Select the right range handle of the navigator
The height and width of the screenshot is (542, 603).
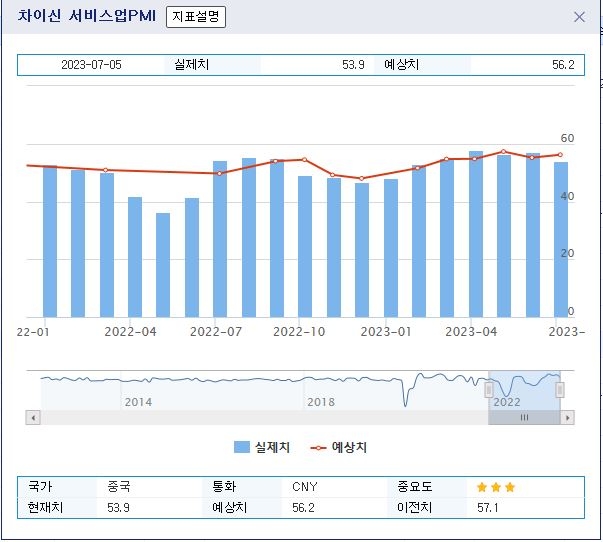[560, 390]
